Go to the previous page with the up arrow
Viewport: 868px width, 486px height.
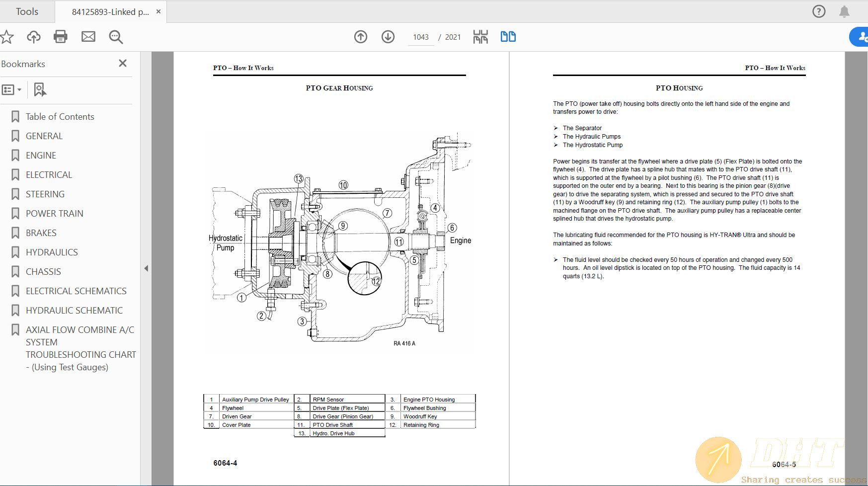point(361,36)
